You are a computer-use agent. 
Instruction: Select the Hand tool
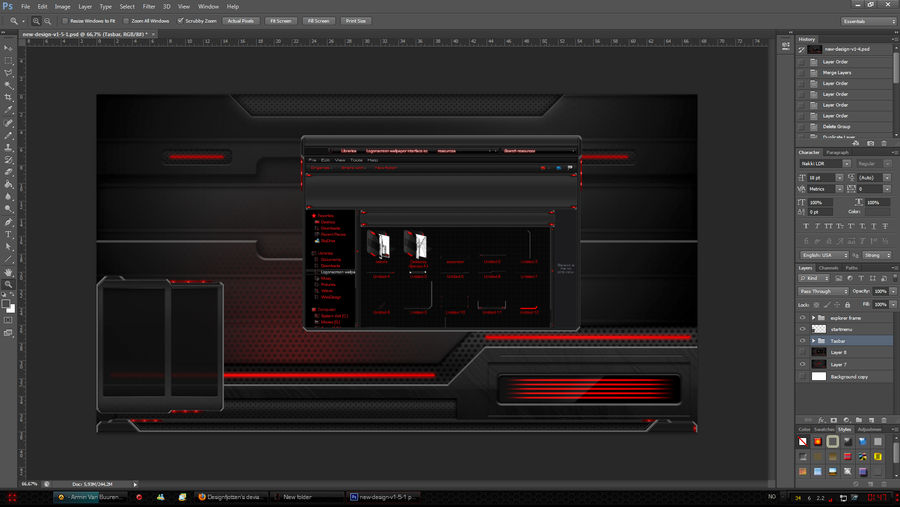point(8,272)
